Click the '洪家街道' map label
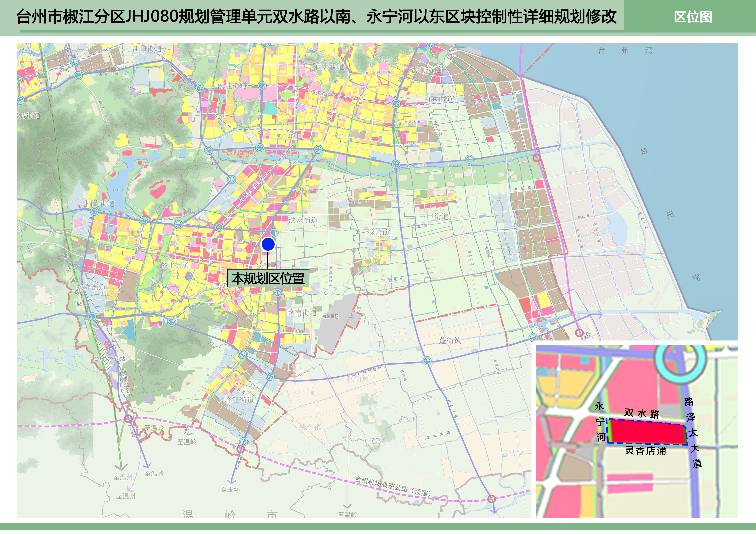Image resolution: width=756 pixels, height=535 pixels. 303,220
